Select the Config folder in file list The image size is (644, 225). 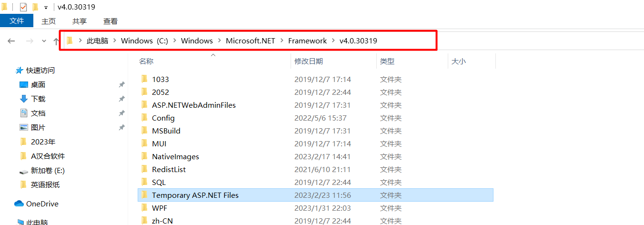point(163,118)
